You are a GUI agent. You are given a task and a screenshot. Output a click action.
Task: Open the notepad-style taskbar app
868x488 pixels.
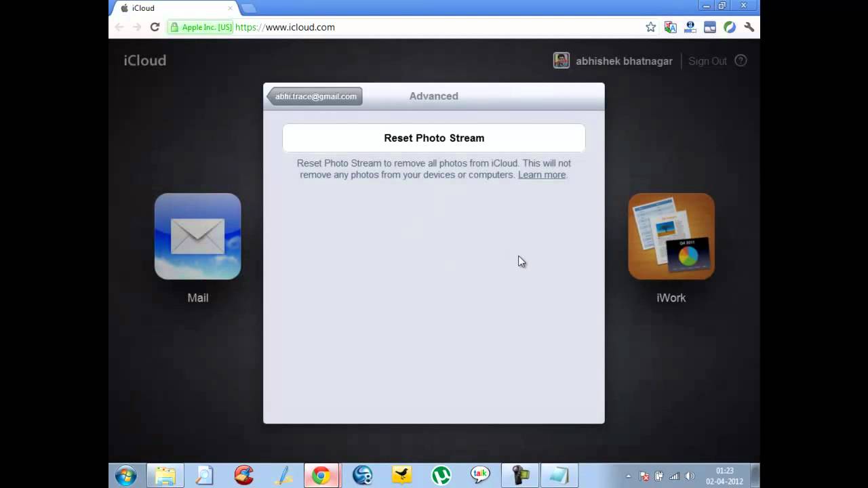pyautogui.click(x=559, y=476)
